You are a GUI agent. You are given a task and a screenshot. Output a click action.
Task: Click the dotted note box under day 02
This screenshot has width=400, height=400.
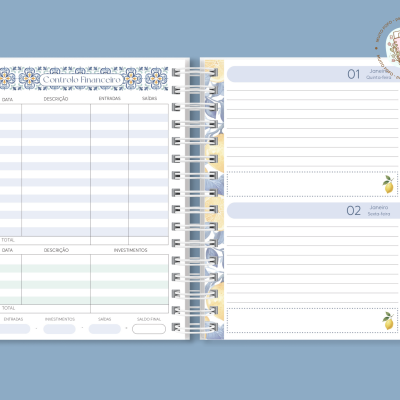click(x=312, y=320)
